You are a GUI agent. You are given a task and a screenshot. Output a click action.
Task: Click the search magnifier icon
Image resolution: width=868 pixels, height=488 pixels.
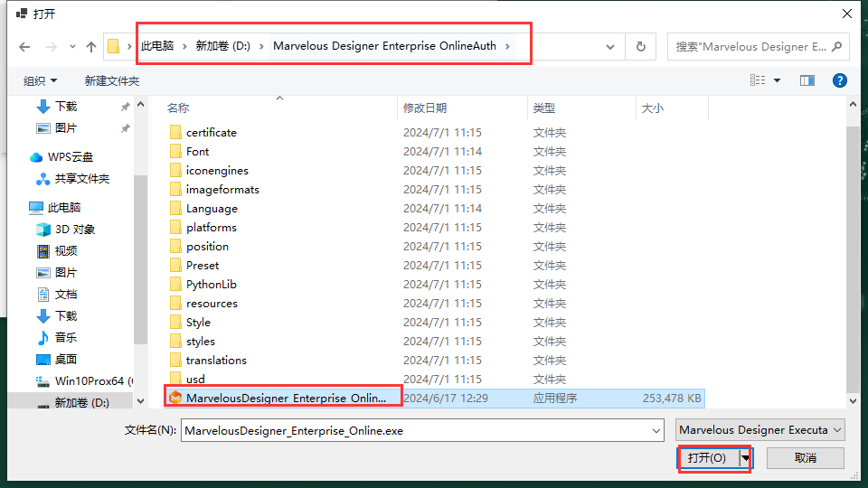[x=837, y=46]
